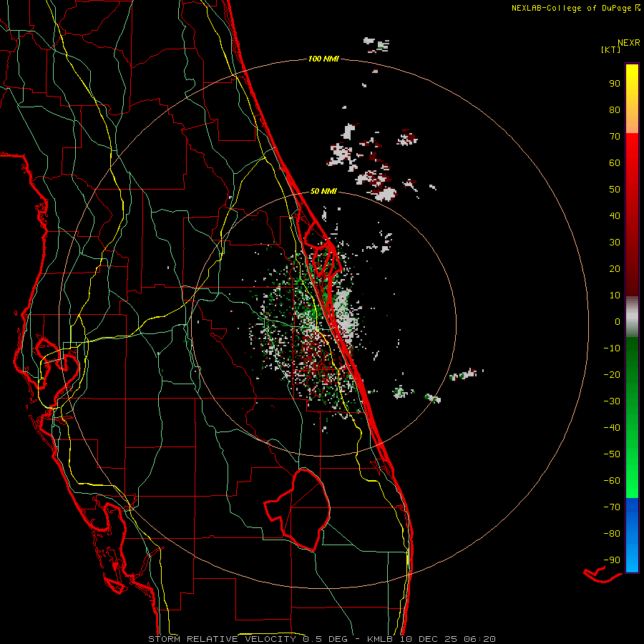Click the 10 DEC 25 date text
This screenshot has width=644, height=644.
429,639
